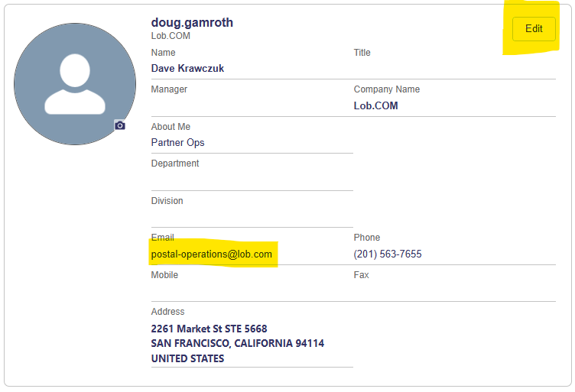Click the profile avatar placeholder image
The width and height of the screenshot is (575, 392).
(x=75, y=84)
